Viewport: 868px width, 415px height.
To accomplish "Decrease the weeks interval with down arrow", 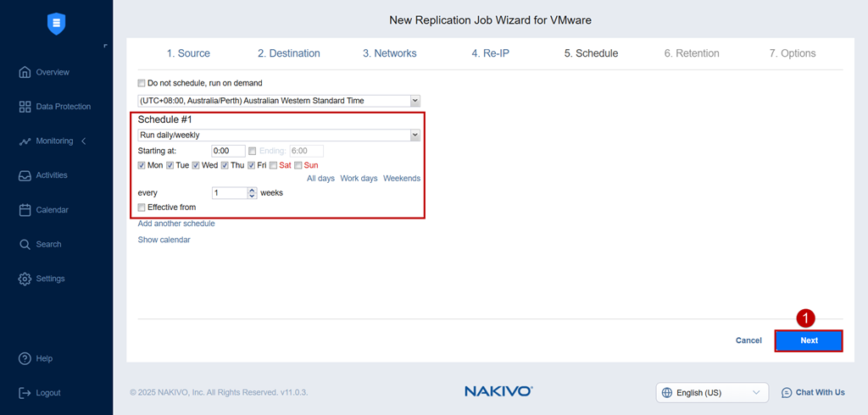I will 253,196.
